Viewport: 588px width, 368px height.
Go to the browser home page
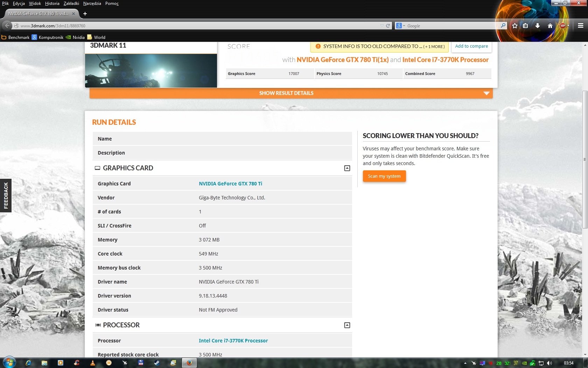click(550, 26)
